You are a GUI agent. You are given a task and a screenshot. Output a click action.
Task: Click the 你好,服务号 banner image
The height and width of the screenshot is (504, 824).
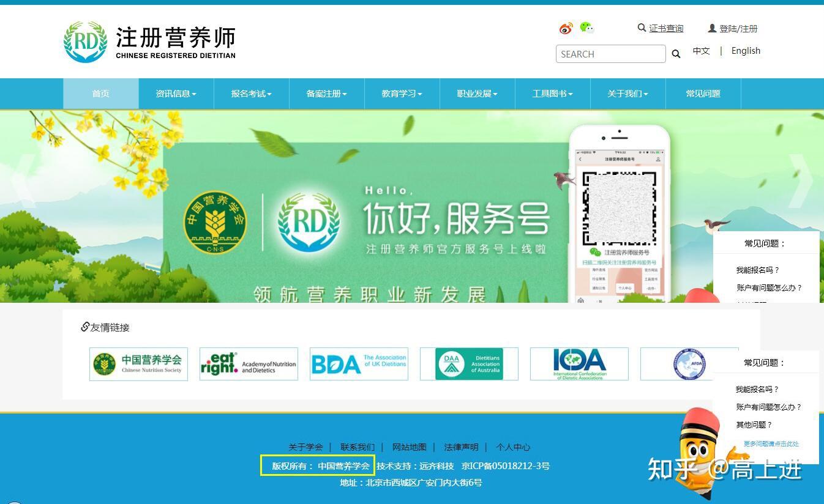412,206
